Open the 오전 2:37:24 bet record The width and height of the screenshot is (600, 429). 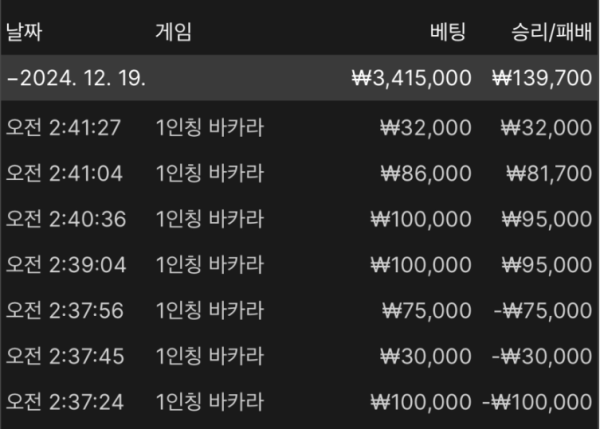coord(300,402)
